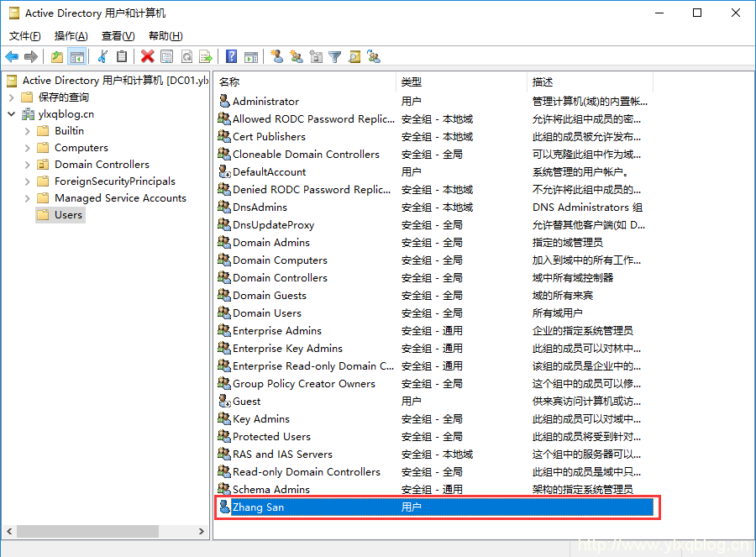Viewport: 756px width, 557px height.
Task: Create new organizational unit icon
Action: (x=316, y=57)
